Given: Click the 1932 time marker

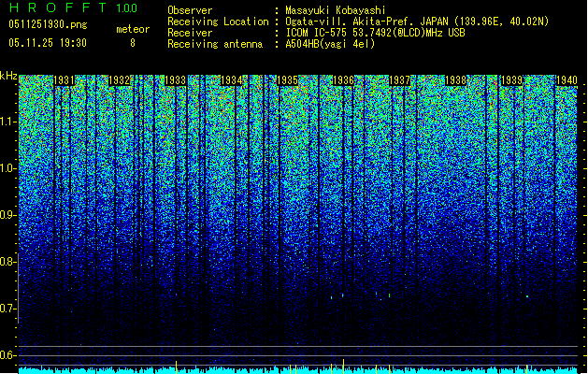Looking at the screenshot, I should click(x=120, y=80).
